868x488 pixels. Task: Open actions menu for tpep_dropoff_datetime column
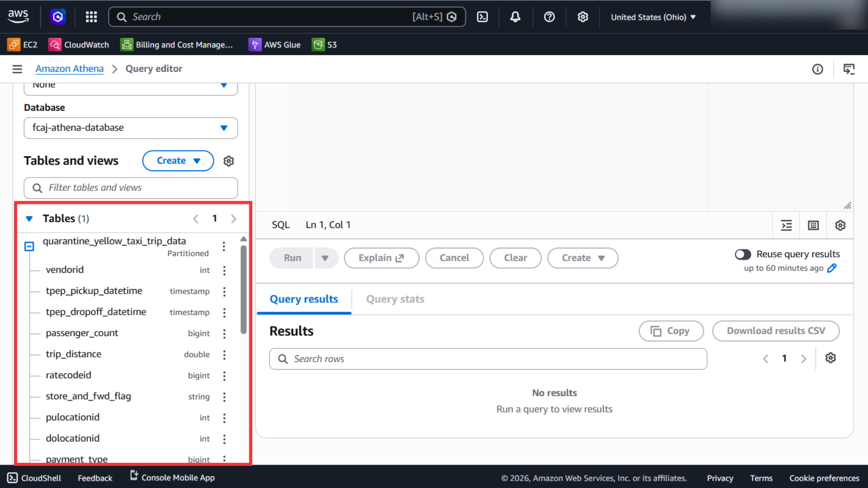pos(224,312)
